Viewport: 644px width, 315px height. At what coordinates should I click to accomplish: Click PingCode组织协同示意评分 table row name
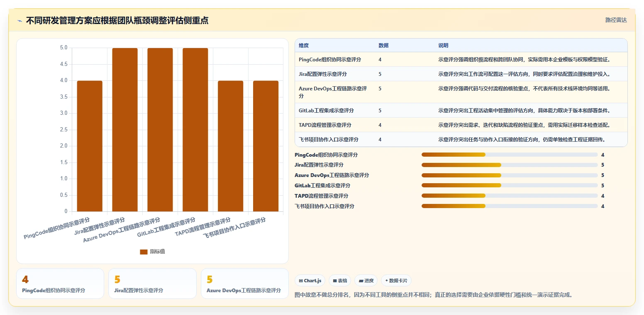coord(330,60)
